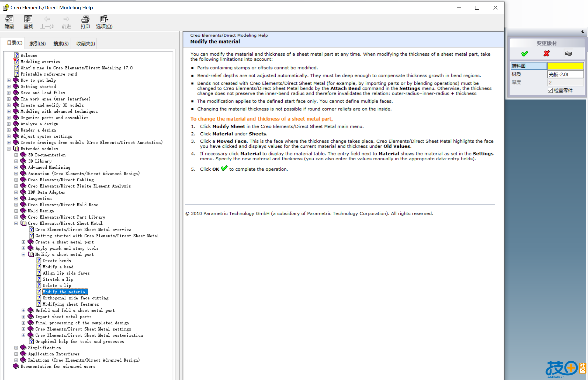
Task: Cancel with red X in 变更钣材 panel
Action: [x=547, y=54]
